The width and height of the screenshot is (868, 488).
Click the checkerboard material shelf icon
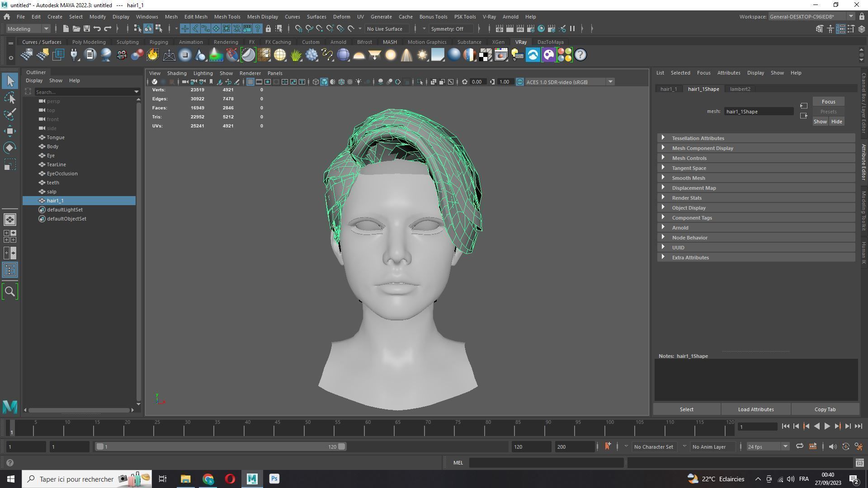[485, 55]
